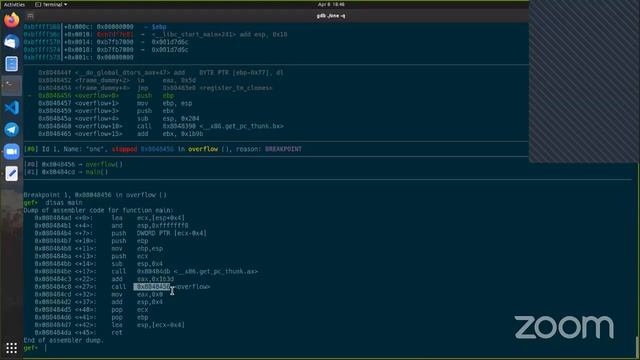Click the red 'stopped' status text

(x=124, y=149)
